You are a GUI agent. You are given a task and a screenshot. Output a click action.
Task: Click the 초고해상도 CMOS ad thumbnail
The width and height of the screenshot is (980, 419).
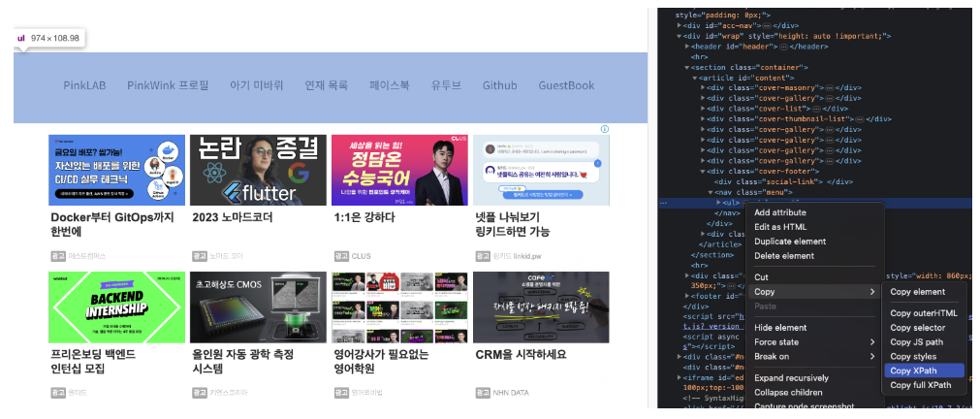tap(258, 307)
